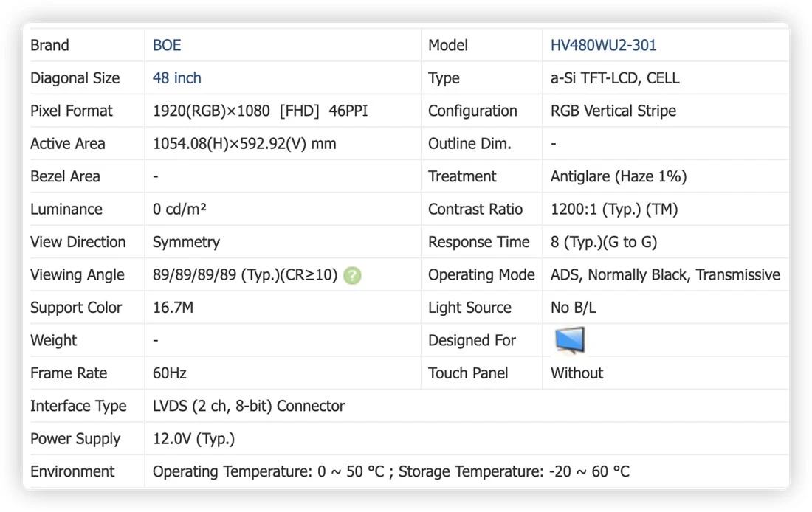Viewport: 812px width, 512px height.
Task: Open the 48 inch size link
Action: tap(176, 78)
